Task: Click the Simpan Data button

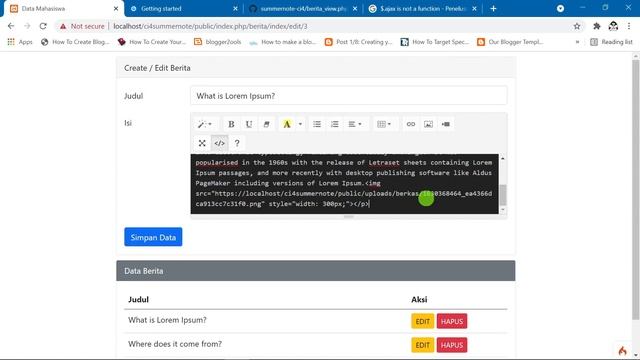Action: tap(153, 237)
